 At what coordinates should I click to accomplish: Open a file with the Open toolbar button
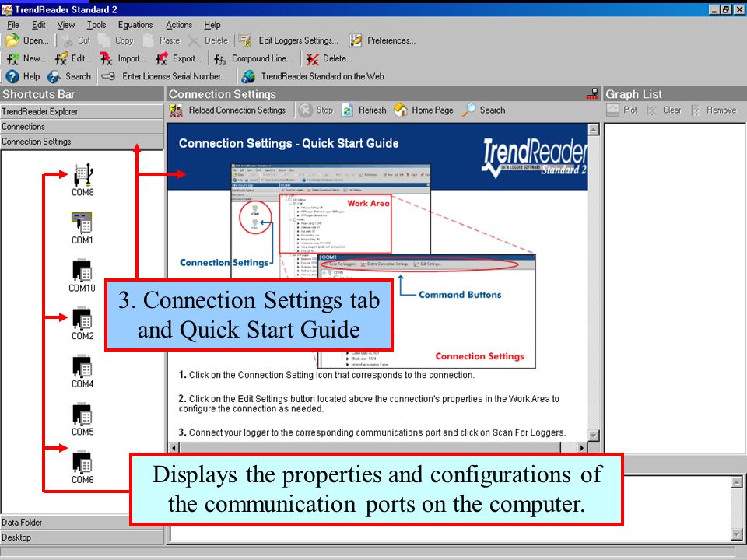point(27,41)
